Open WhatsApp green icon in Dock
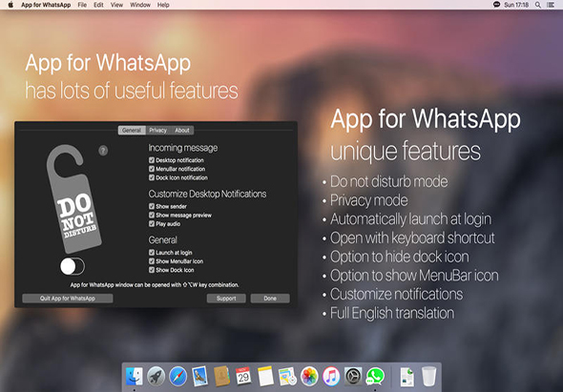The width and height of the screenshot is (563, 392). pyautogui.click(x=375, y=376)
